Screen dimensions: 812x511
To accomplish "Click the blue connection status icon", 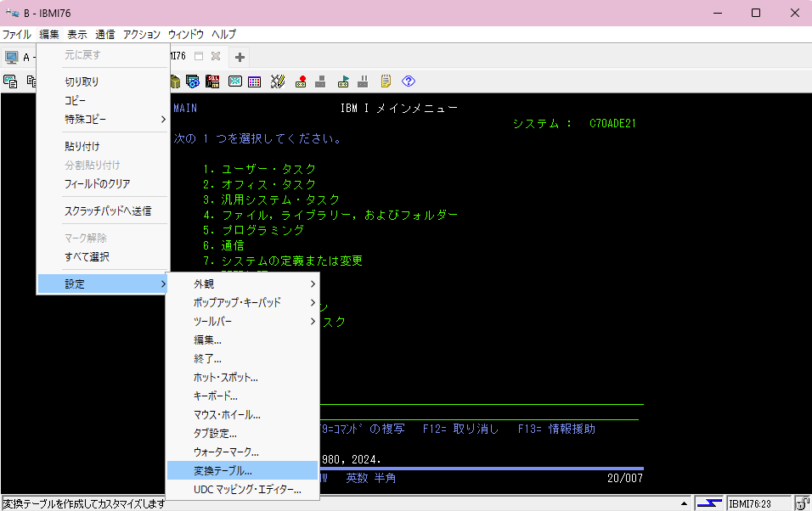I will (709, 503).
